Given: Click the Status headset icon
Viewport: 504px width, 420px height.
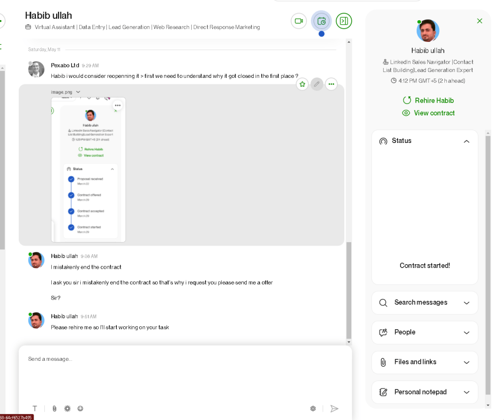Looking at the screenshot, I should 383,141.
